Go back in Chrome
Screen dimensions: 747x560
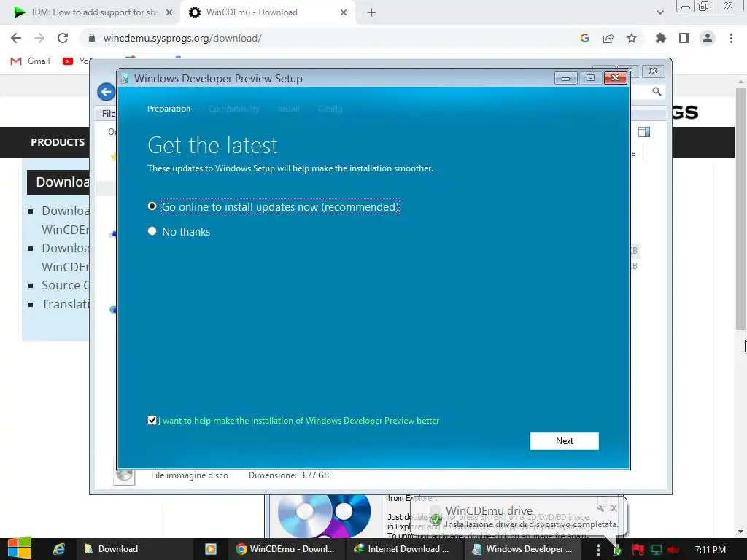click(x=16, y=38)
